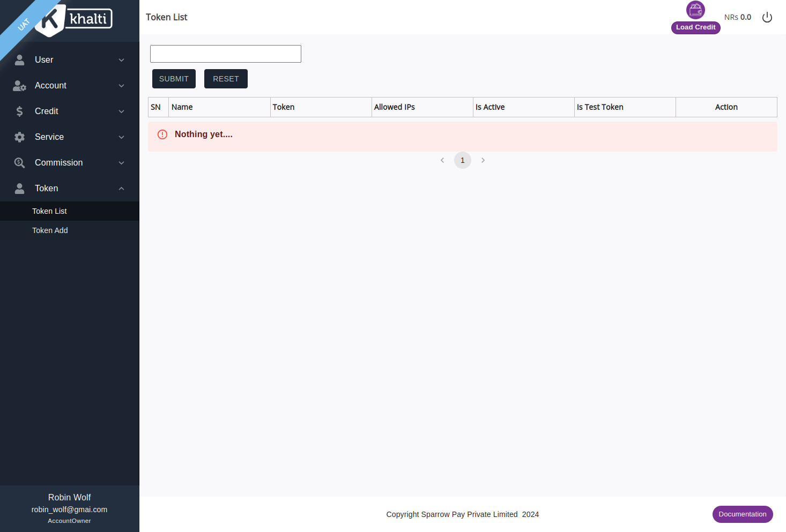Screen dimensions: 786x532
Task: Click the Name column header
Action: click(219, 107)
